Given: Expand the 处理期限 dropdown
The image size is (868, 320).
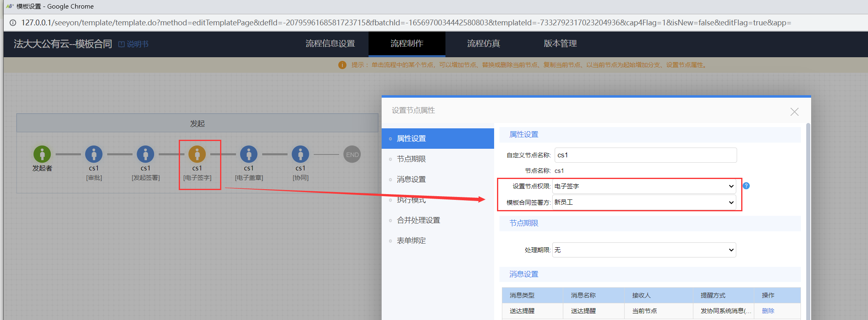Looking at the screenshot, I should 644,250.
